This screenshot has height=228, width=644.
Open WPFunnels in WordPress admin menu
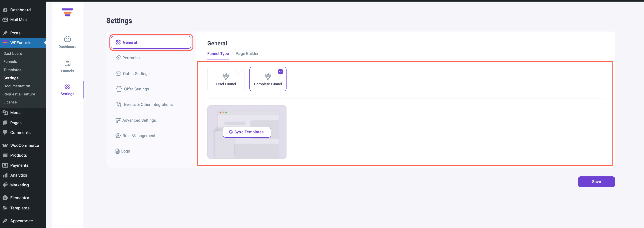point(23,43)
